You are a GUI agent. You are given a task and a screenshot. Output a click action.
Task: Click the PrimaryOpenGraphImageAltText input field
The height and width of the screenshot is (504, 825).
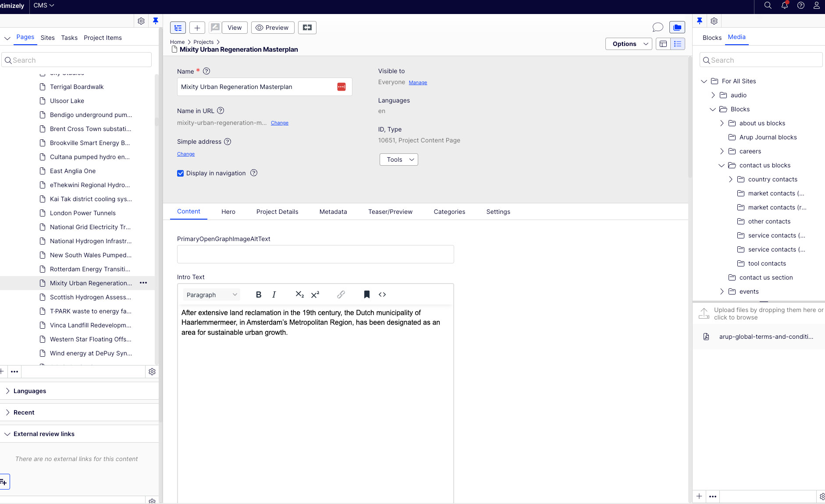[316, 254]
